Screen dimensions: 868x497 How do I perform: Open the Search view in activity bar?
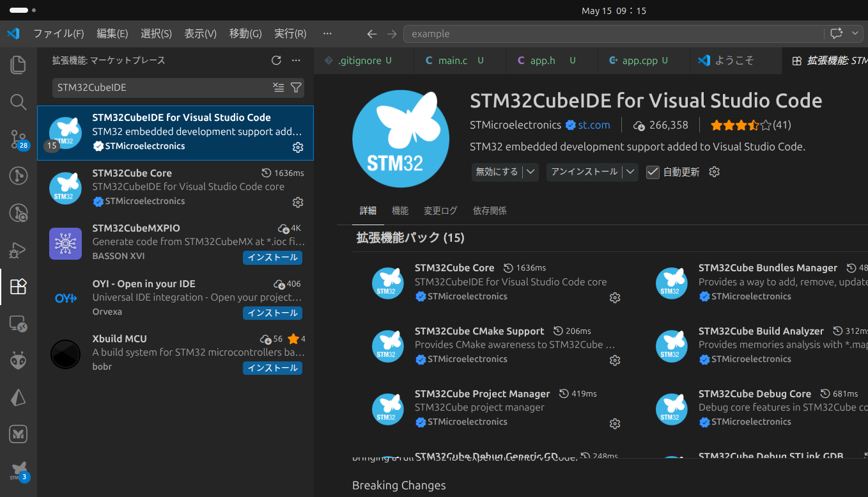(18, 102)
